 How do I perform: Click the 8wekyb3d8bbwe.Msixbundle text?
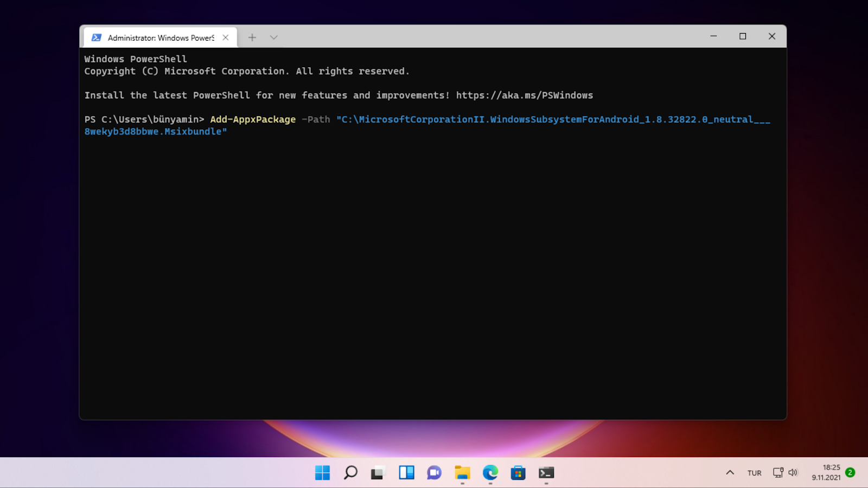(156, 132)
